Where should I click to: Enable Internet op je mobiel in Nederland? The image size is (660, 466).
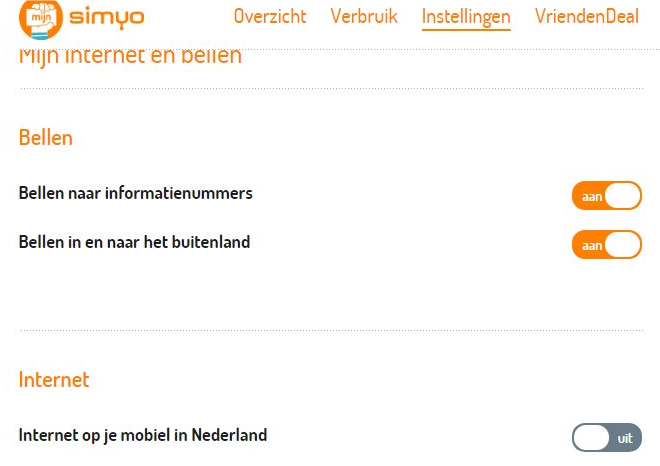(606, 438)
